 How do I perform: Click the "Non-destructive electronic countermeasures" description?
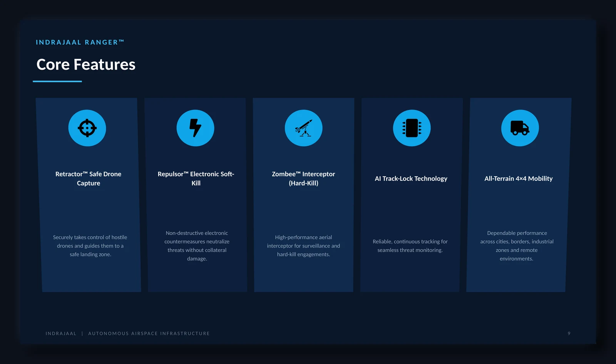(x=197, y=246)
